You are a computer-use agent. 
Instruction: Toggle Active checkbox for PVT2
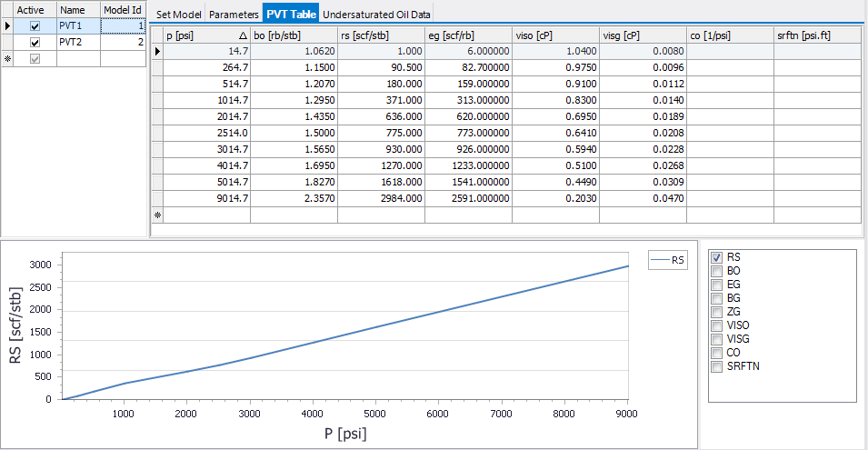[x=35, y=43]
